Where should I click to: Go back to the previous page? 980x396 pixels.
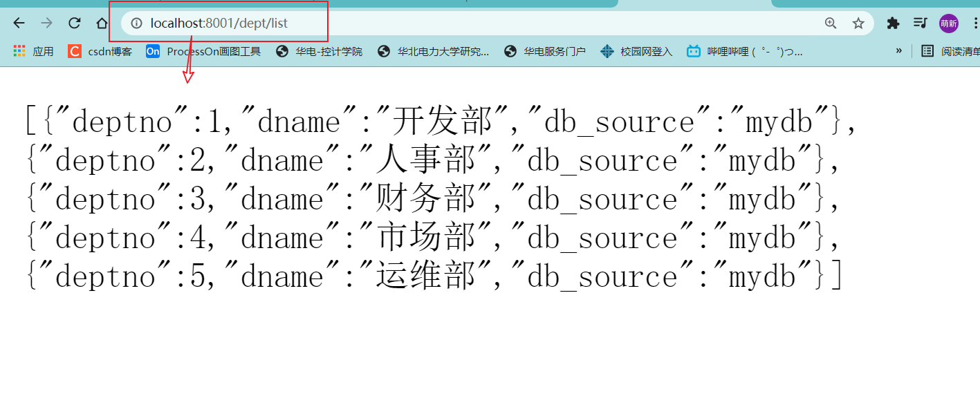19,23
